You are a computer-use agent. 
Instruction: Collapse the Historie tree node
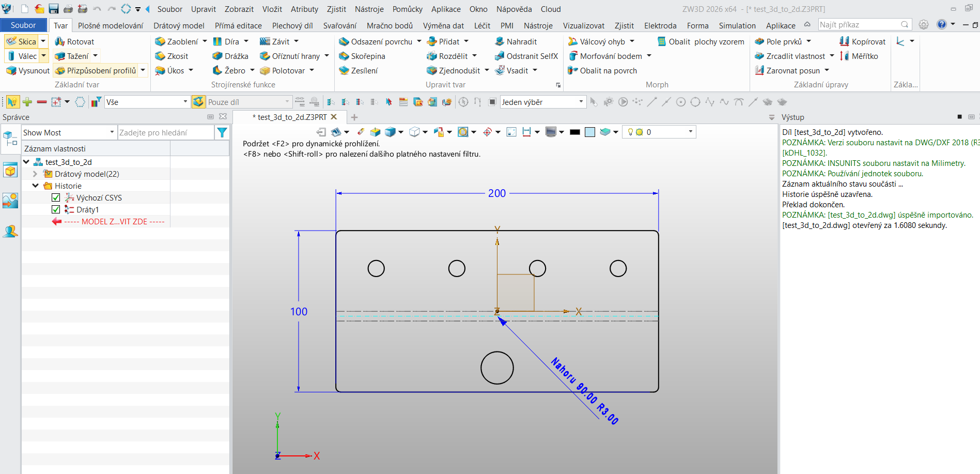click(35, 186)
